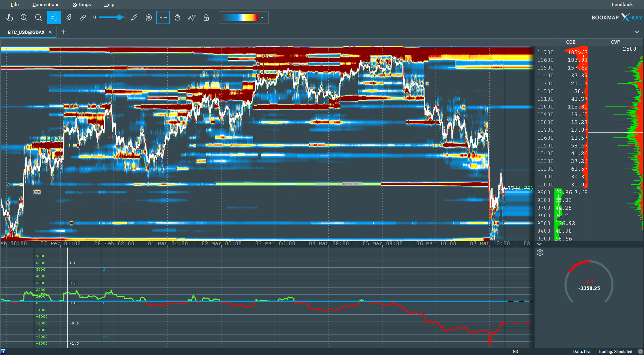The width and height of the screenshot is (644, 355).
Task: Click the chain link icon
Action: pos(83,17)
